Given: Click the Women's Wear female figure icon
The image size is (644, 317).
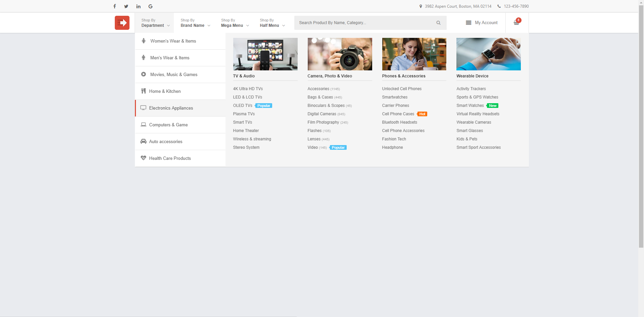Looking at the screenshot, I should point(144,41).
